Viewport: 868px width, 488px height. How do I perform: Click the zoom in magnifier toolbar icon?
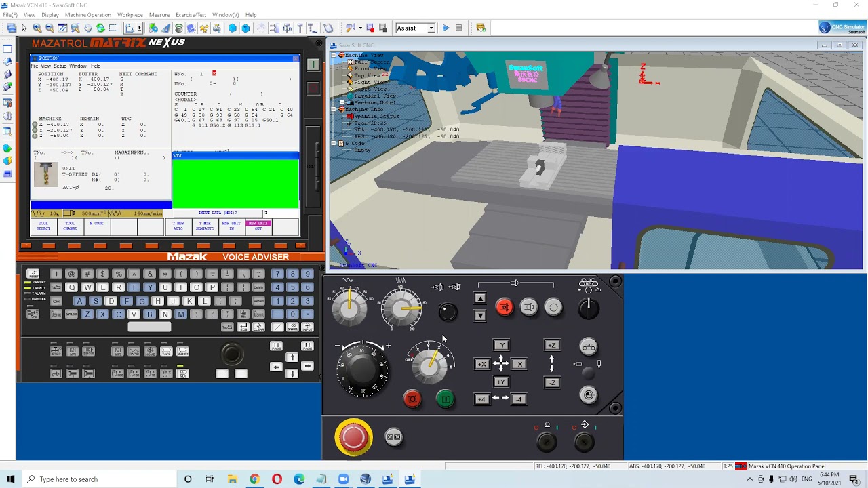pos(37,28)
